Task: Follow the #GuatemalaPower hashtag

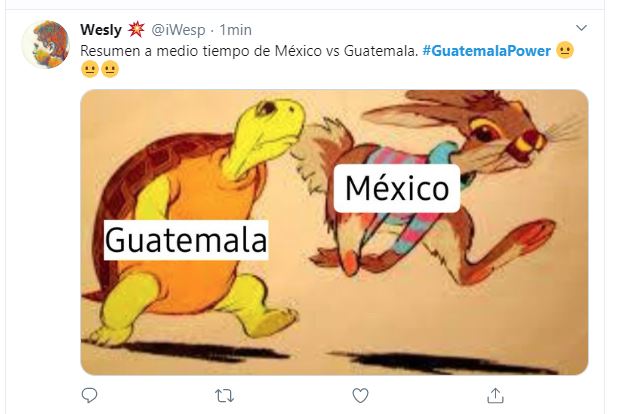Action: point(486,51)
